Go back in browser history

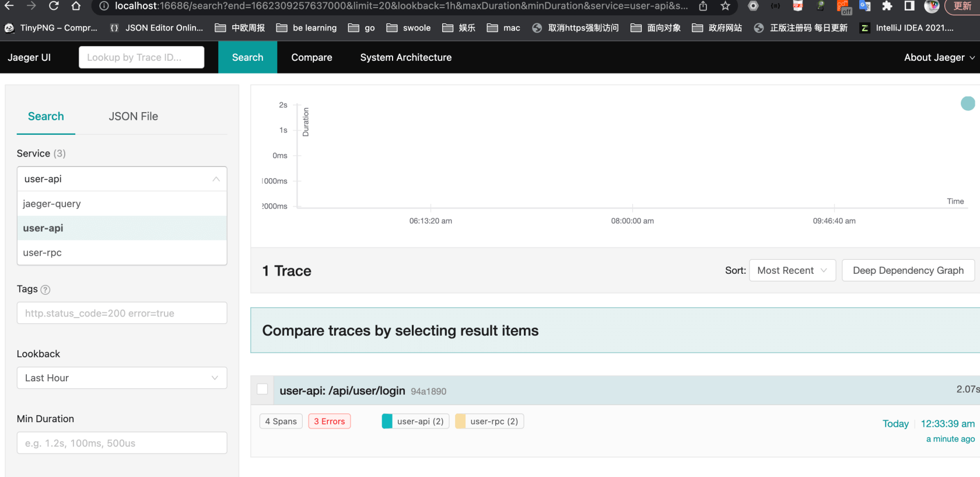(x=9, y=6)
